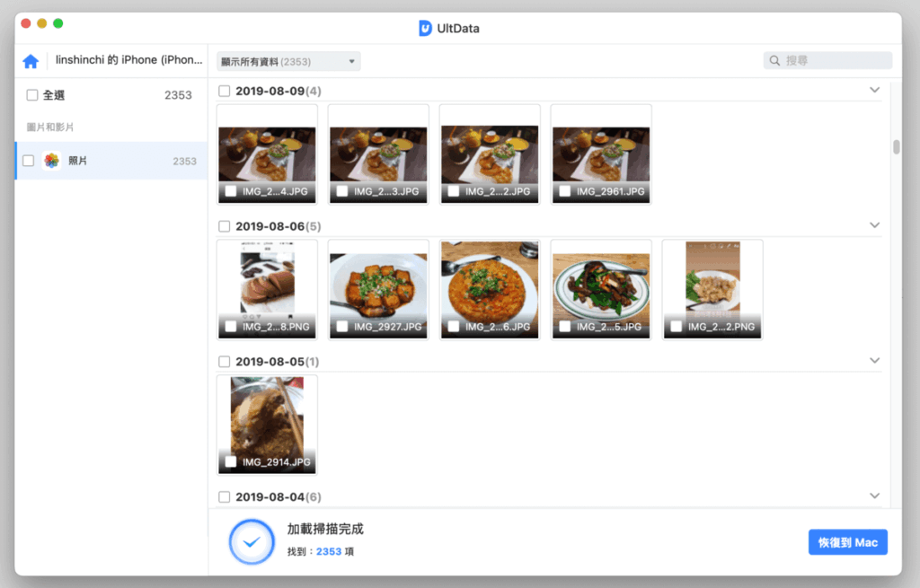Collapse the 2019-08-04 group chevron
This screenshot has height=588, width=920.
[874, 496]
